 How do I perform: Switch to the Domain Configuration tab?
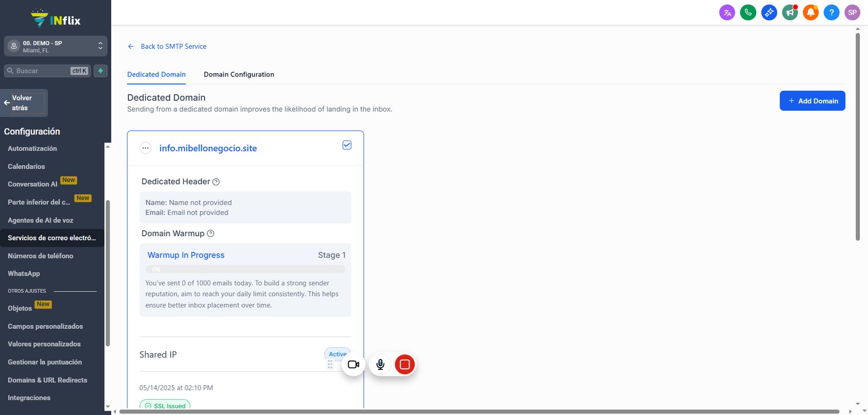click(x=239, y=74)
